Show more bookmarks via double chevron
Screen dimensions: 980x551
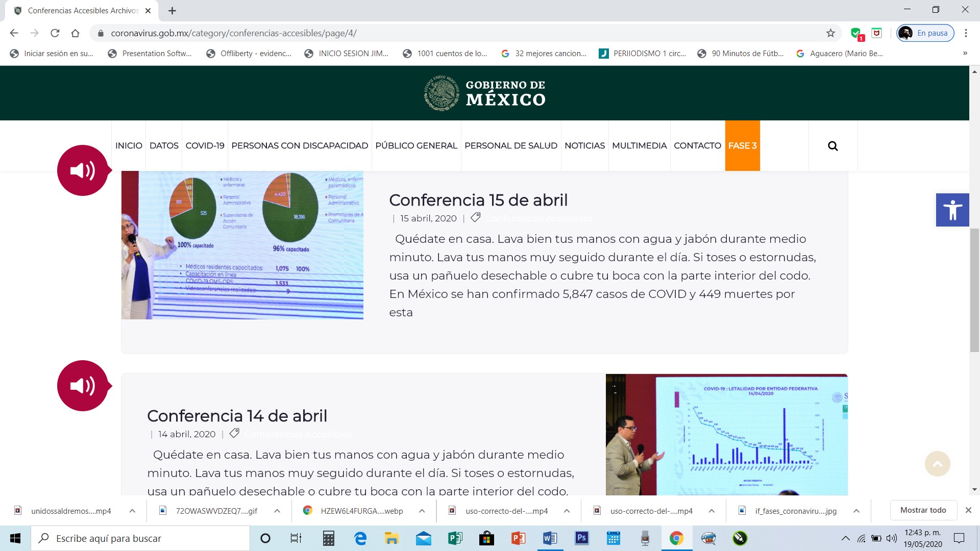965,54
